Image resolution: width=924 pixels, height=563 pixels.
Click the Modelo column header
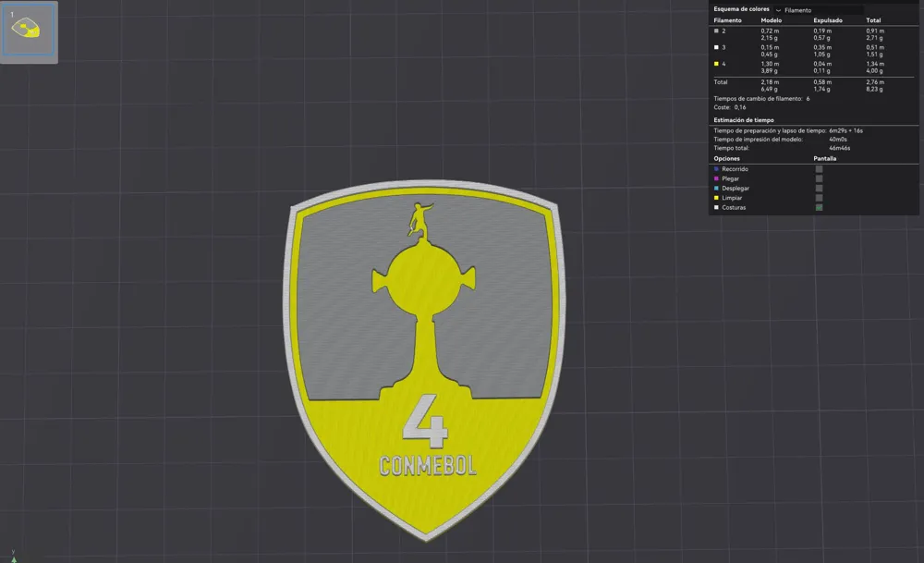pos(772,20)
